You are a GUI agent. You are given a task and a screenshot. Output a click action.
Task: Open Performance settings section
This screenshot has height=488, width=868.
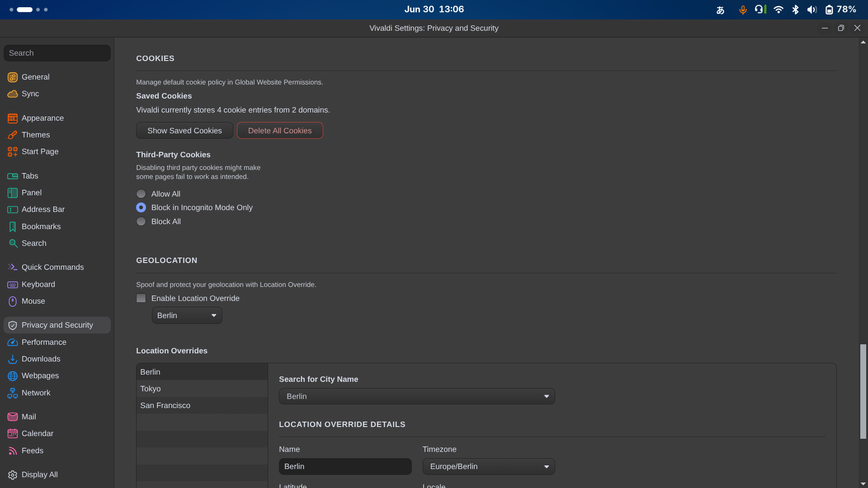[57, 343]
